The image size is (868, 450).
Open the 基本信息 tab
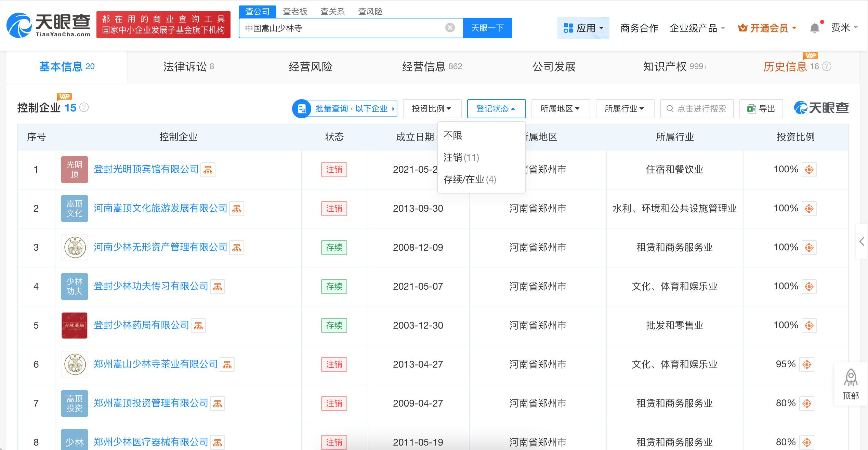coord(67,67)
